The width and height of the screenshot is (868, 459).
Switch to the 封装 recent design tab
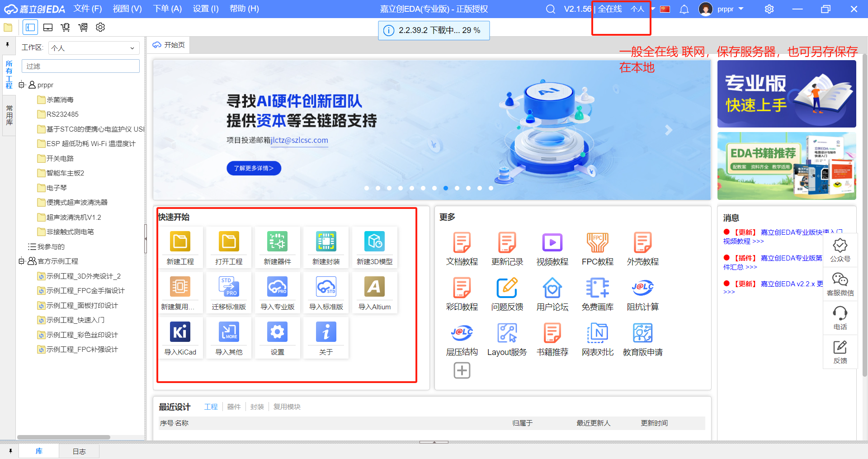tap(257, 407)
